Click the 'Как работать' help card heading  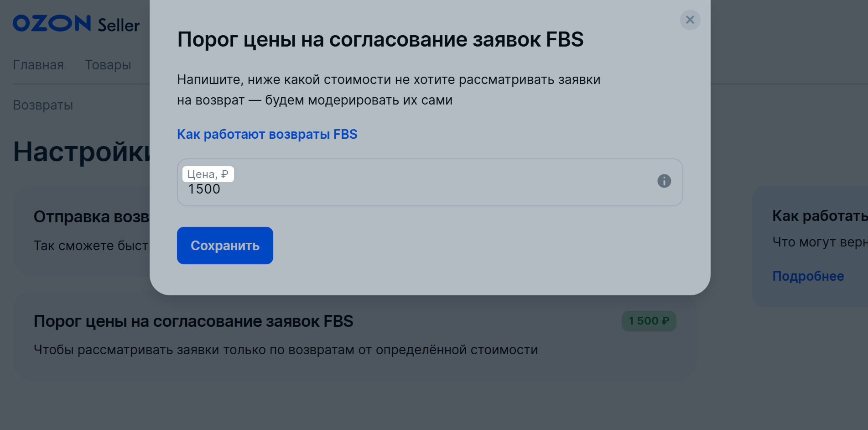point(820,216)
